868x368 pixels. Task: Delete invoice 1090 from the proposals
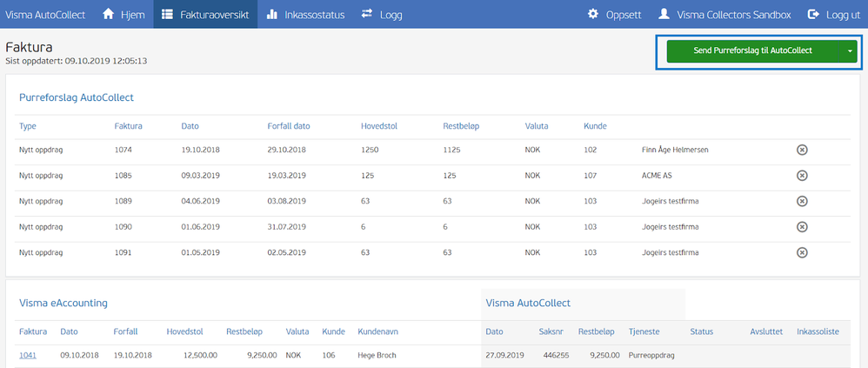802,227
